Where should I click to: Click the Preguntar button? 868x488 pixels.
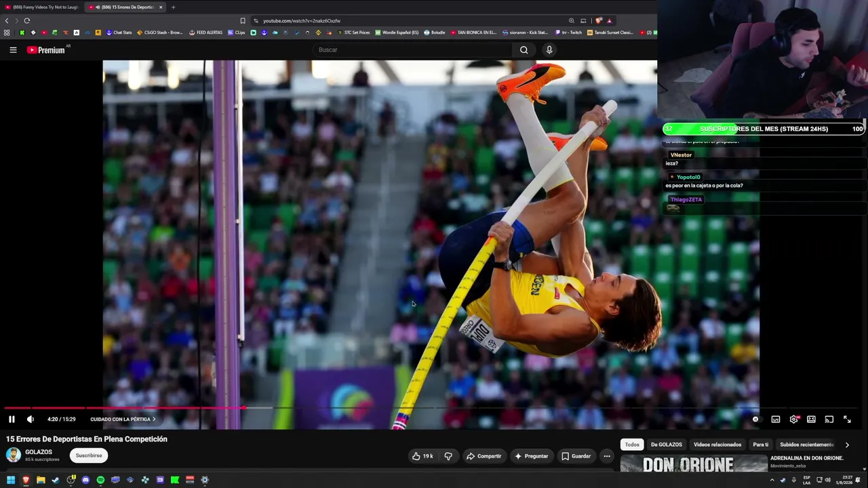point(531,456)
